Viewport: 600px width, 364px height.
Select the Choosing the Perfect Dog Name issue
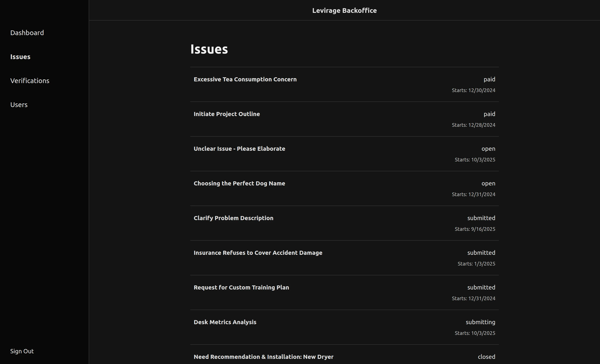[239, 183]
